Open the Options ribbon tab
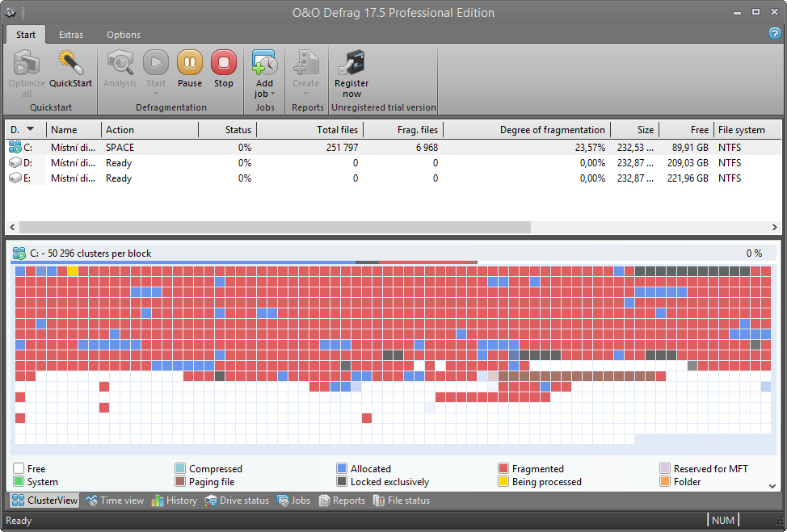Screen dimensions: 787x532 click(124, 35)
